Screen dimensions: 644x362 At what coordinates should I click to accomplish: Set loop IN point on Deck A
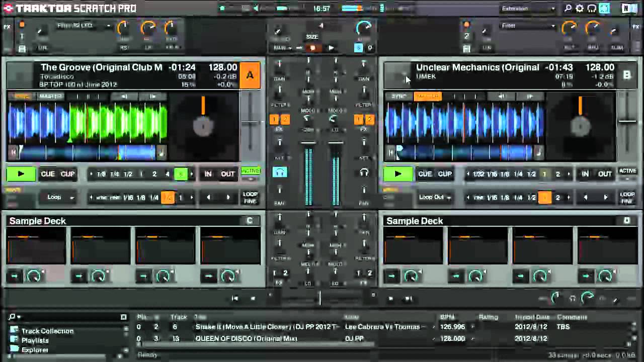(208, 174)
